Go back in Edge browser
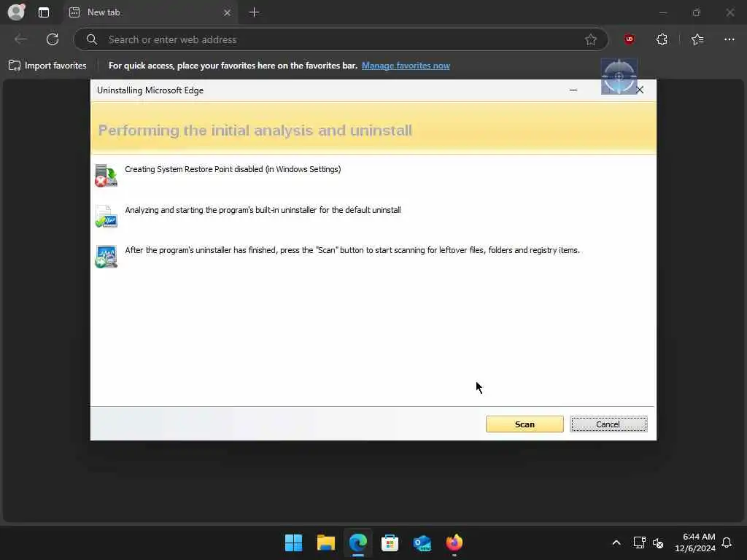 pyautogui.click(x=20, y=39)
